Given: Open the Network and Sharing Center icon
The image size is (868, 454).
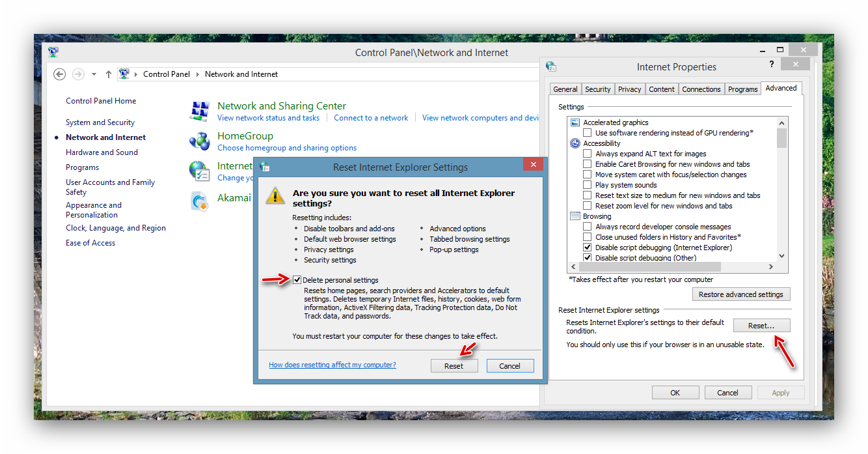Looking at the screenshot, I should point(199,111).
